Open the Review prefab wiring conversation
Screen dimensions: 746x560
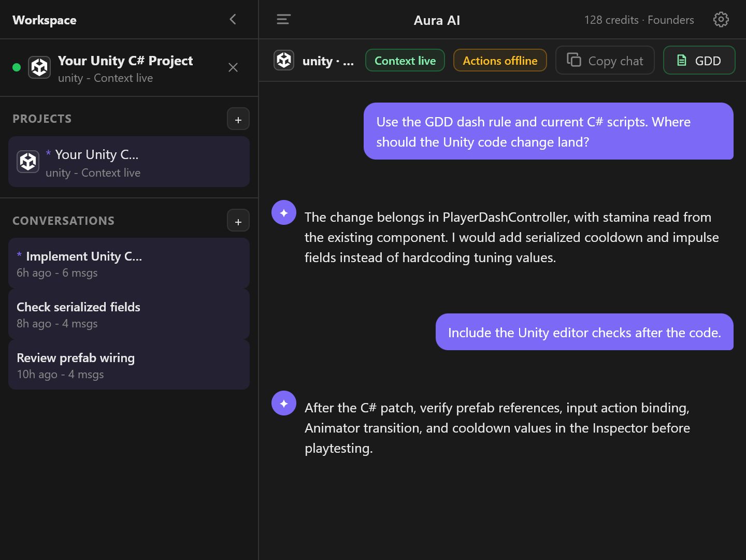pos(129,365)
